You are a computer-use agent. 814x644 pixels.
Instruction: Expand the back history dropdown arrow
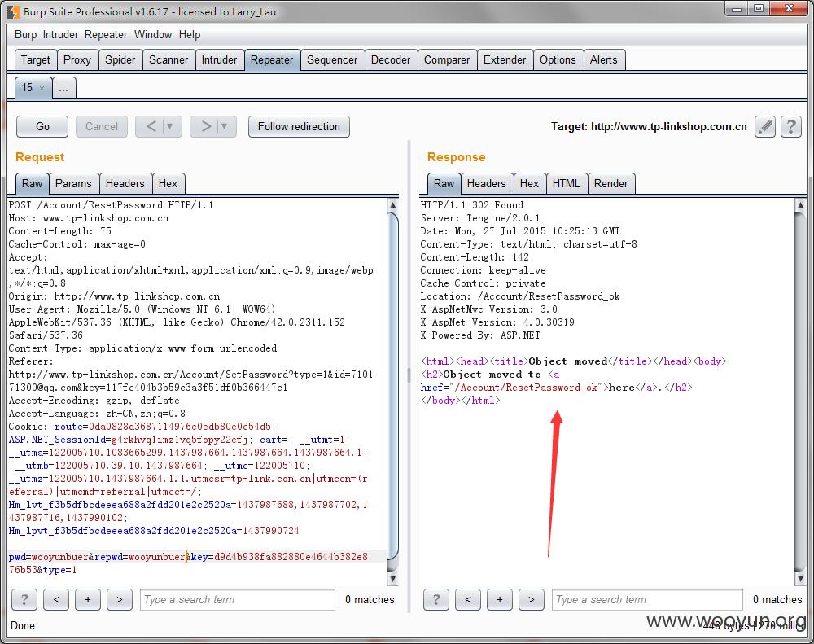pos(170,127)
